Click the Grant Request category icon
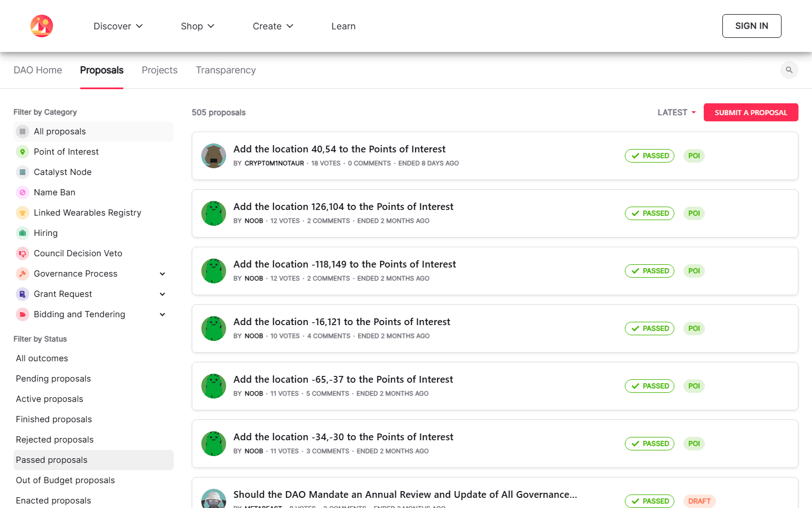812x508 pixels. (x=23, y=294)
